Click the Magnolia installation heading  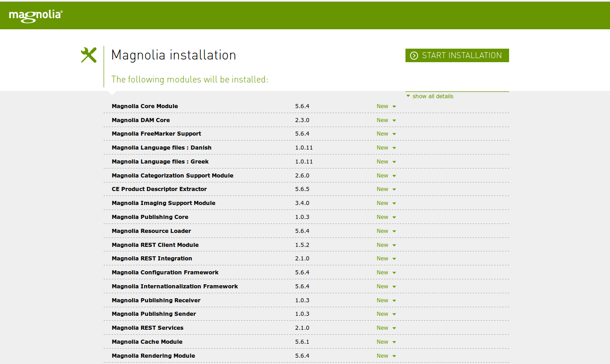[173, 55]
